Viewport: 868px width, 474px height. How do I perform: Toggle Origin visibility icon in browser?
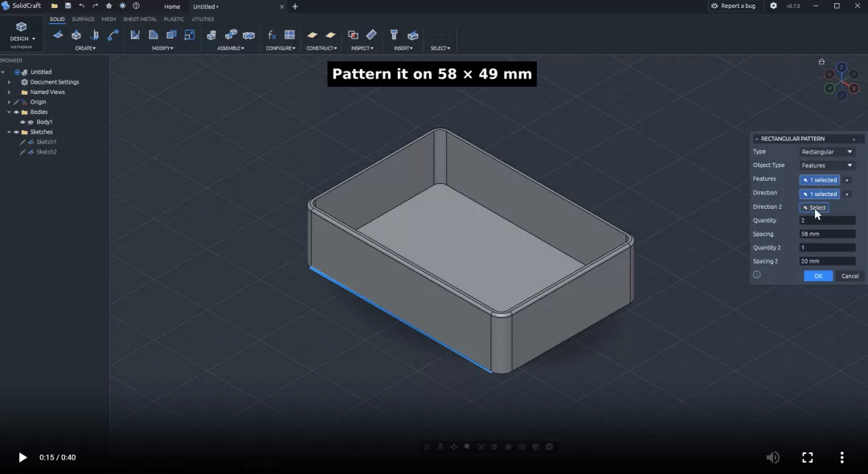[17, 102]
